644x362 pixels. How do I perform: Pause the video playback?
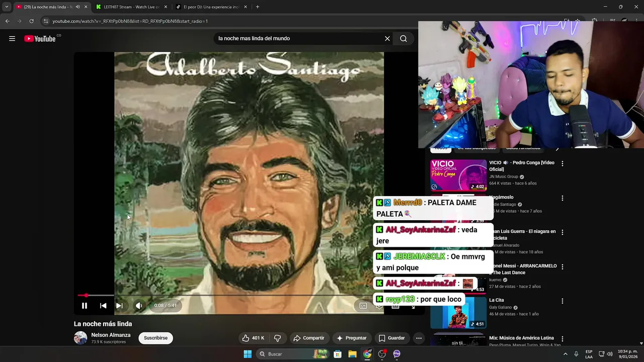click(x=85, y=306)
